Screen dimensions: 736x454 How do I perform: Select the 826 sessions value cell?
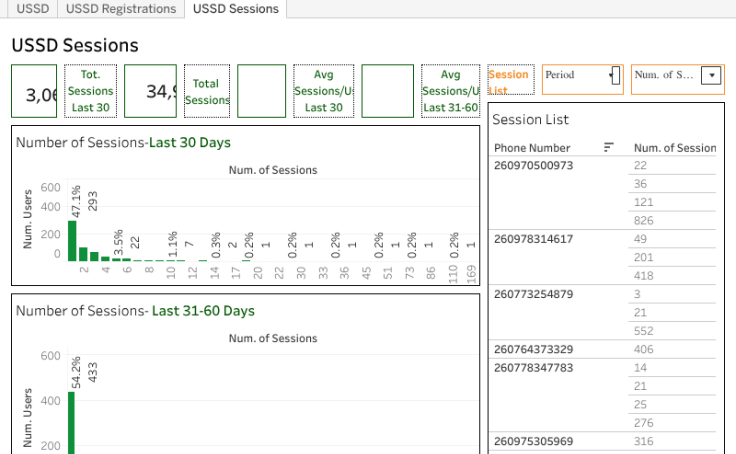(x=645, y=220)
